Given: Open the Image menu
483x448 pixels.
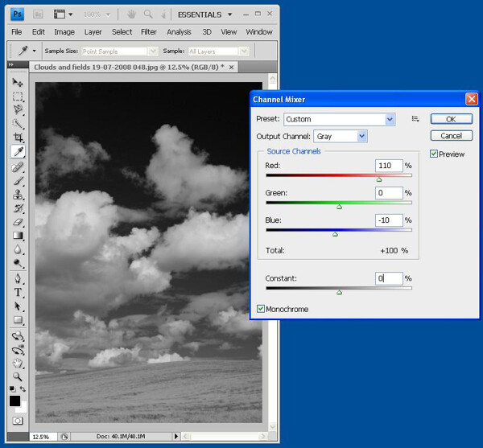Looking at the screenshot, I should tap(64, 31).
